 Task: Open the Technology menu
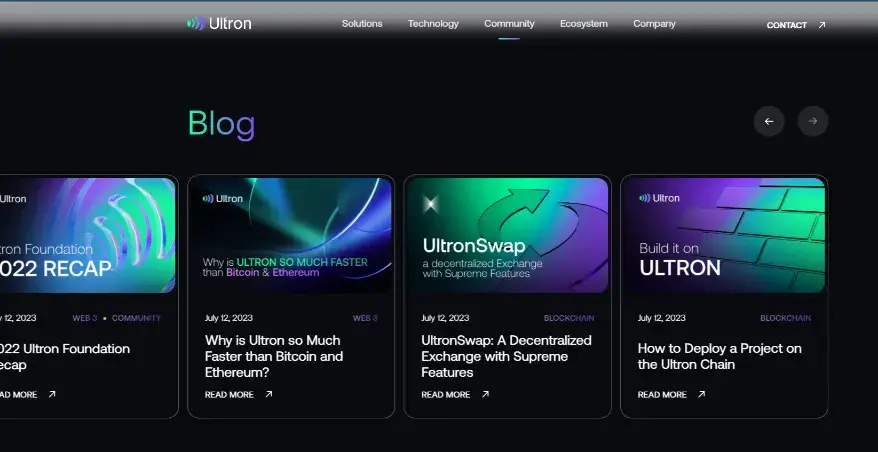point(433,24)
